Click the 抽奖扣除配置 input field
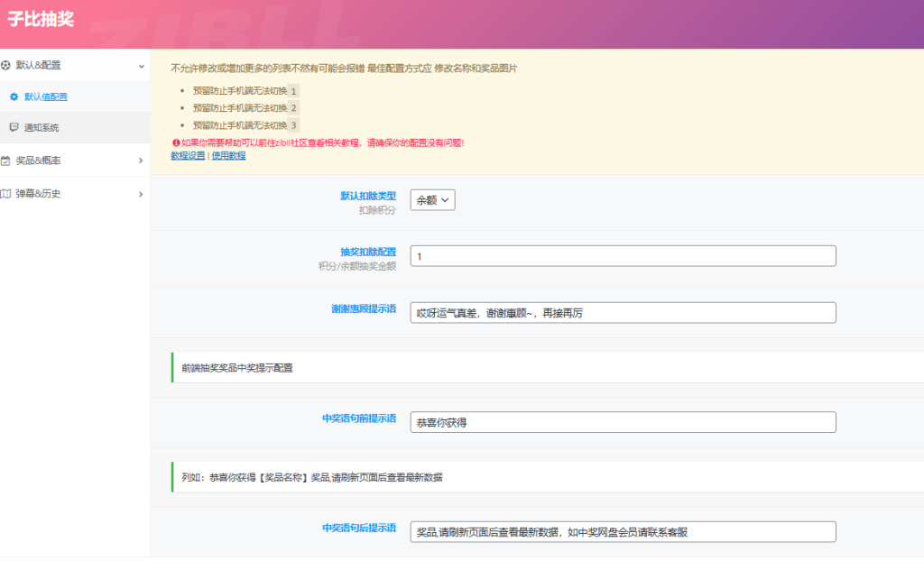Viewport: 924px width, 570px height. [x=623, y=256]
